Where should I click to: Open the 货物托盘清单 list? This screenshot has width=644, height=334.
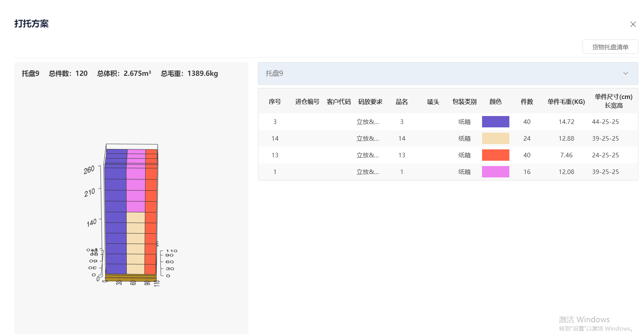click(610, 47)
